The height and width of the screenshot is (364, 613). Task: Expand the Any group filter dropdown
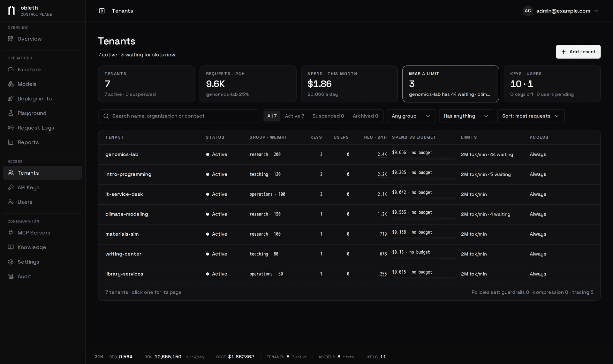pos(411,116)
